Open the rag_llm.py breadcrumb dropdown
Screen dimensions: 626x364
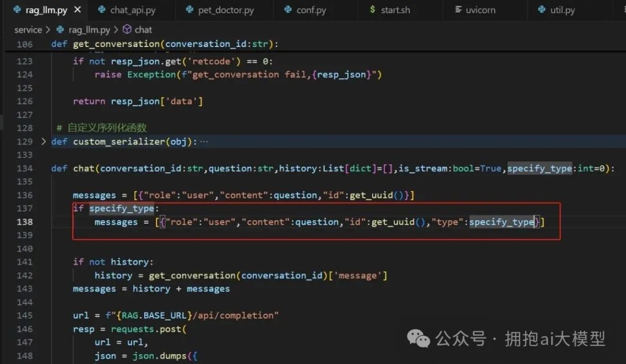coord(89,30)
